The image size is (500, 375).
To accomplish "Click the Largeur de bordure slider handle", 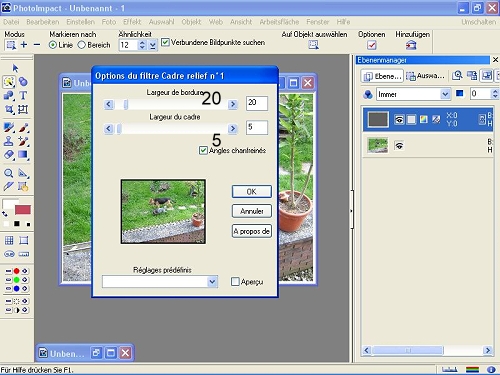I will coord(126,105).
